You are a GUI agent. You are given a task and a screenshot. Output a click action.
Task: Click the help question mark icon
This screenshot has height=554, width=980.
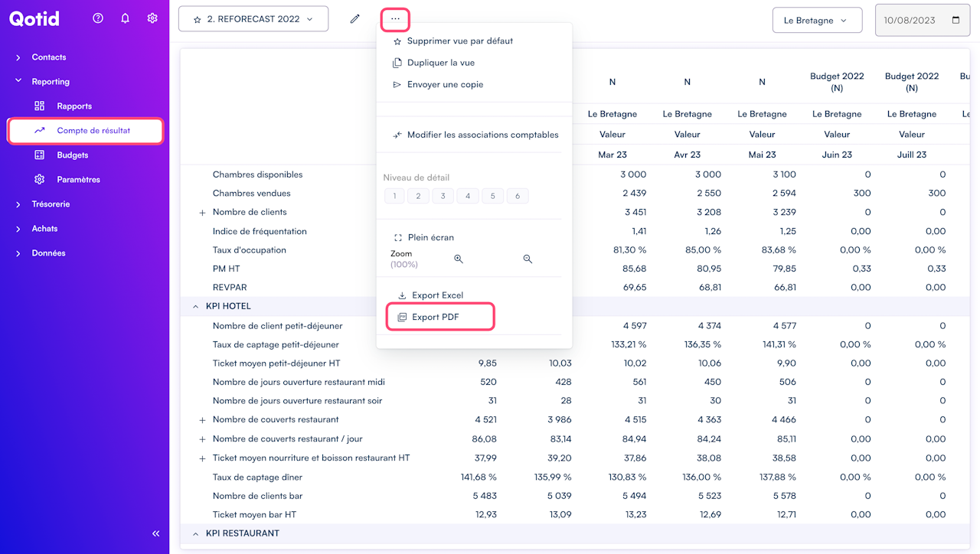tap(98, 18)
